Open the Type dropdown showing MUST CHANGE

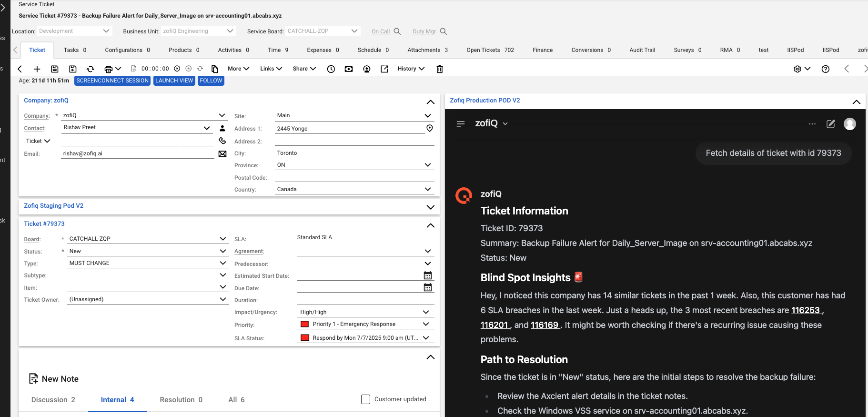tap(148, 263)
